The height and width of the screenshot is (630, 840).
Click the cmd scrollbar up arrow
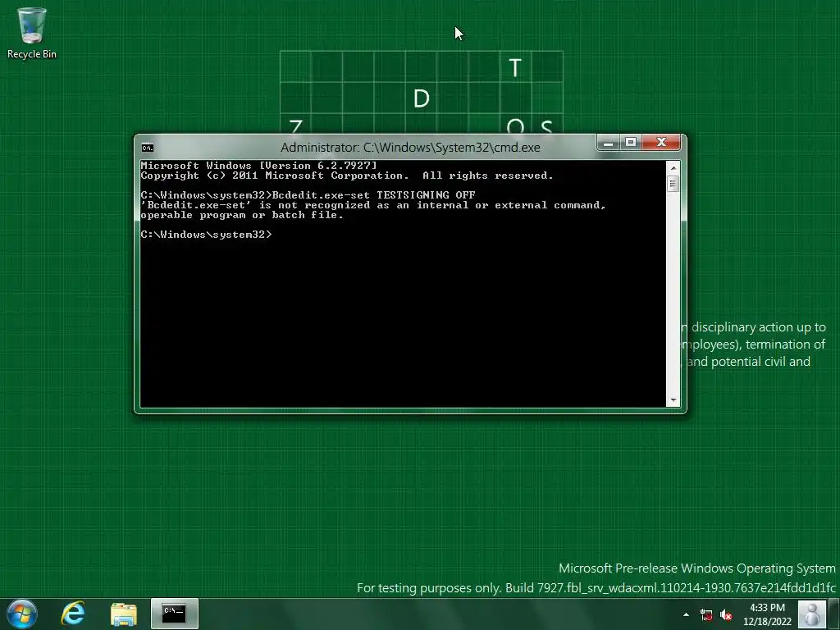(673, 168)
